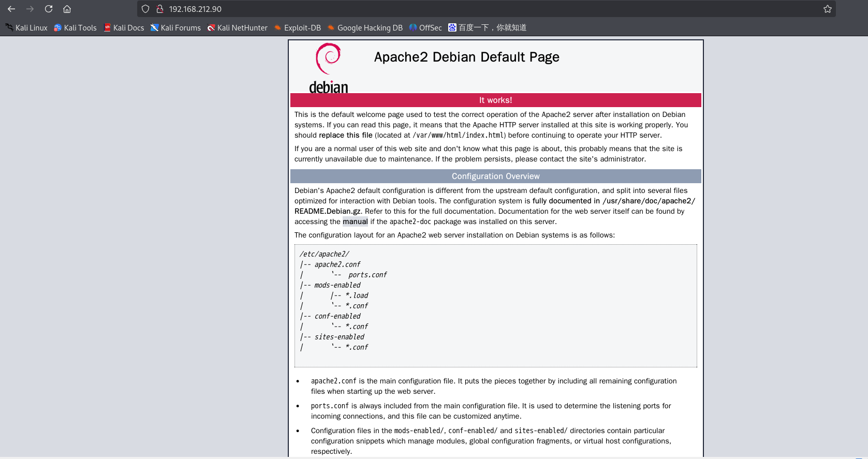Go to the browser home page
The width and height of the screenshot is (868, 459).
67,9
